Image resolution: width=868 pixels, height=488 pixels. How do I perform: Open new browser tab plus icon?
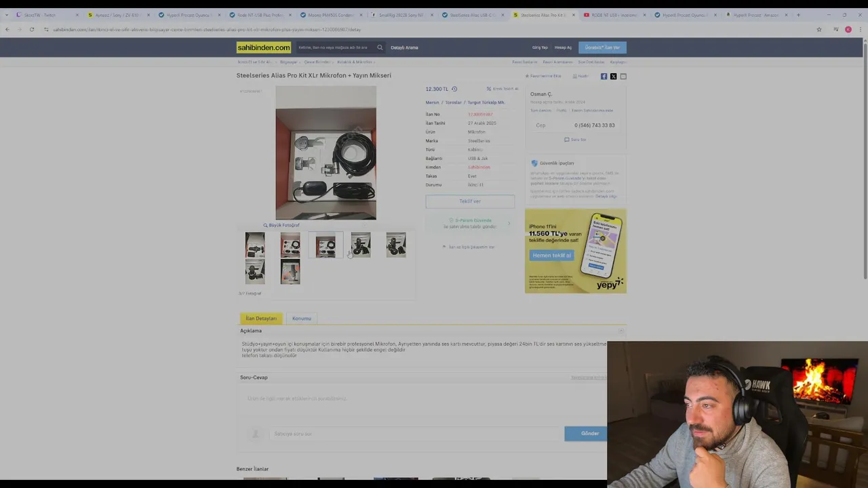tap(798, 15)
